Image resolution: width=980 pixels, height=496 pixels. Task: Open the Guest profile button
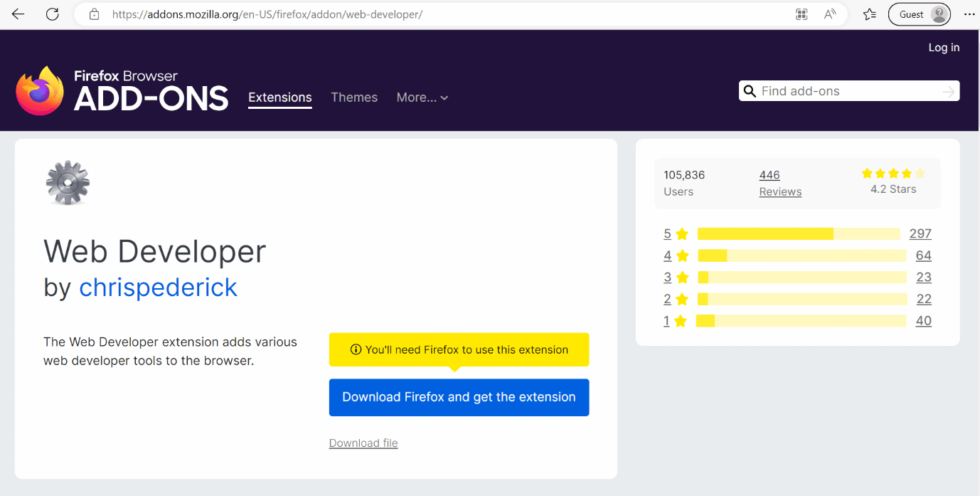[x=919, y=14]
